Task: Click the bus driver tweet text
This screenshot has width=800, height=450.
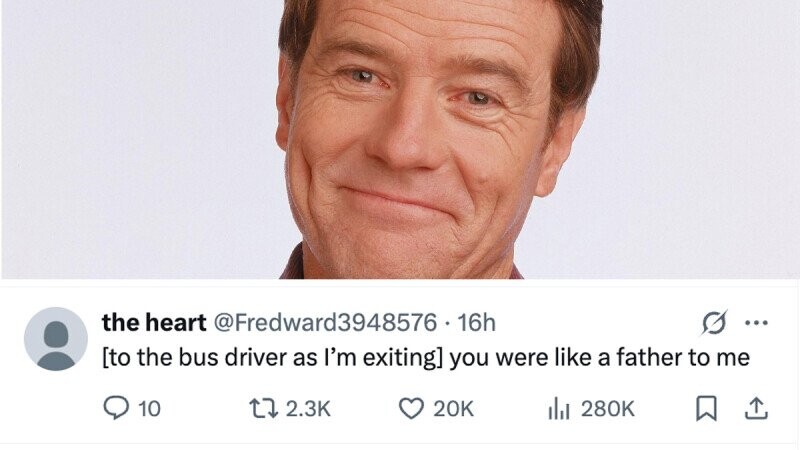Action: [x=426, y=358]
